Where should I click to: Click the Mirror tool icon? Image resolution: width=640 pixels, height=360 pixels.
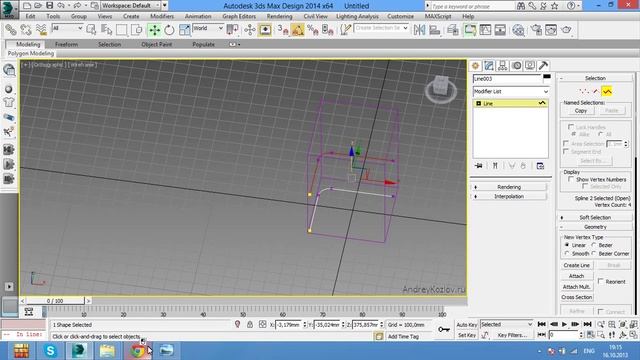click(x=419, y=30)
